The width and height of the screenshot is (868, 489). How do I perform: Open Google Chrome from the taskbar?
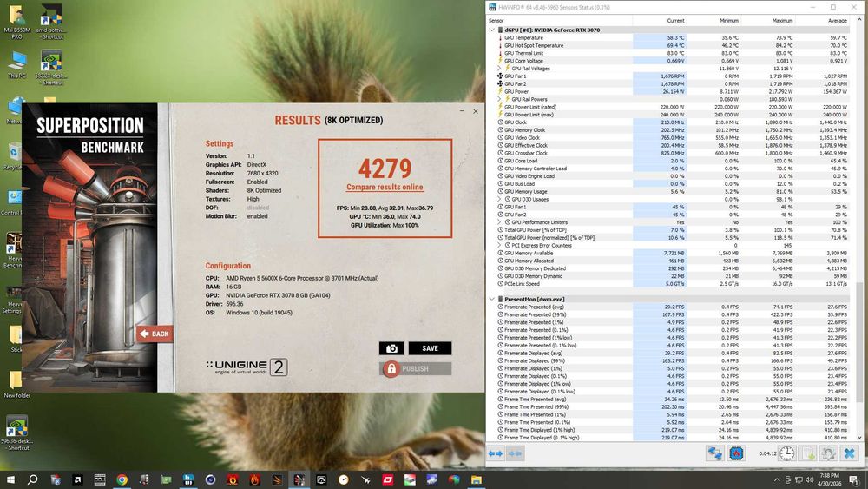coord(122,479)
